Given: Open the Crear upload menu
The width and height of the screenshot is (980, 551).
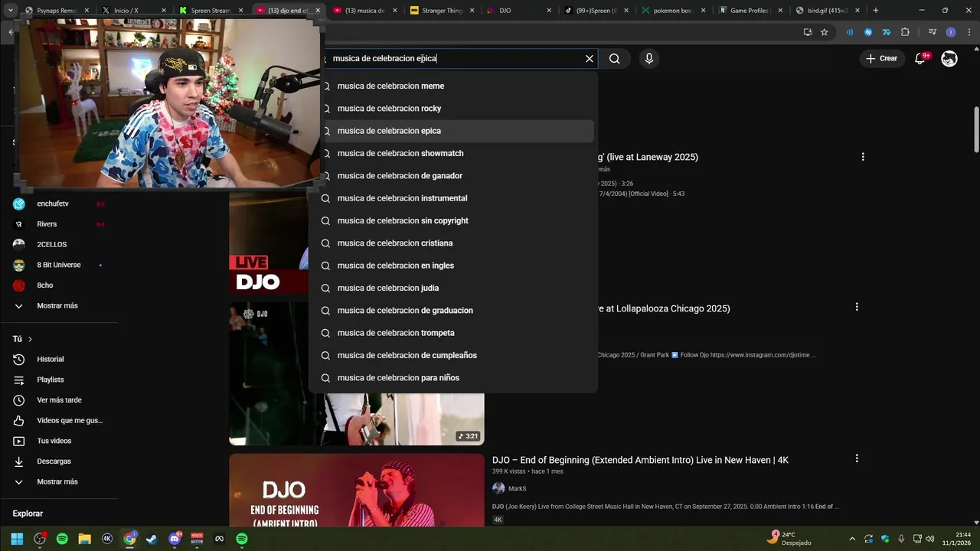Looking at the screenshot, I should click(x=882, y=59).
